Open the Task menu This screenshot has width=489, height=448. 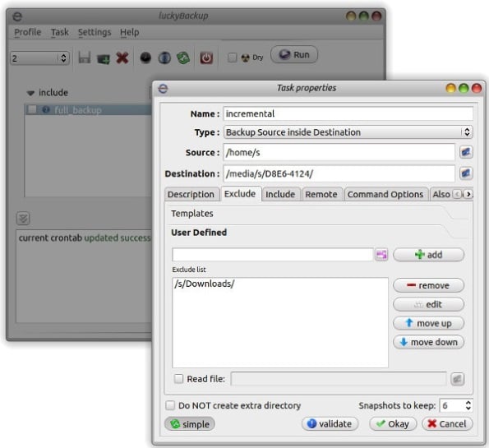coord(59,32)
